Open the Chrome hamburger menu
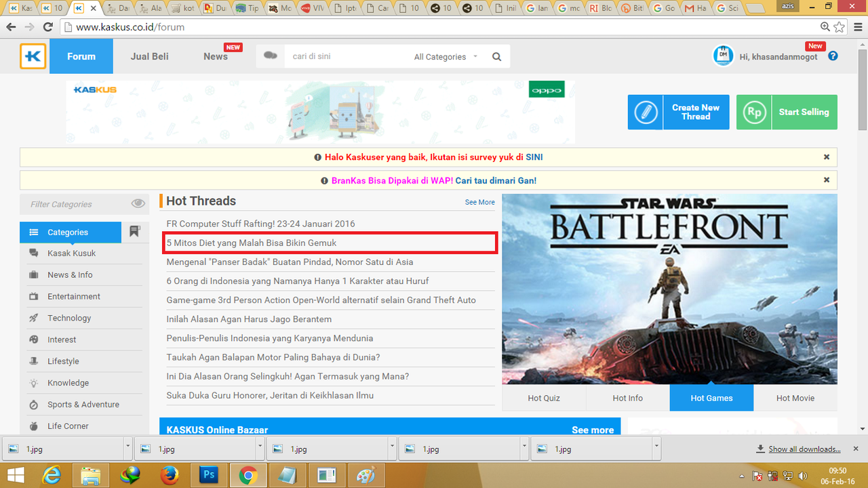The image size is (868, 488). click(856, 27)
